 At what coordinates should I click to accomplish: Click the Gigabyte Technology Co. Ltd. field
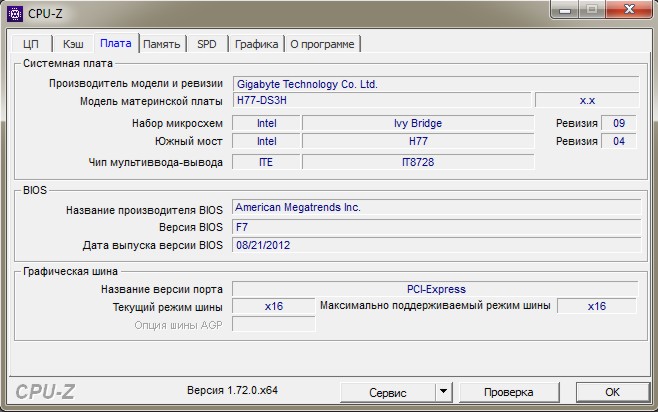436,84
